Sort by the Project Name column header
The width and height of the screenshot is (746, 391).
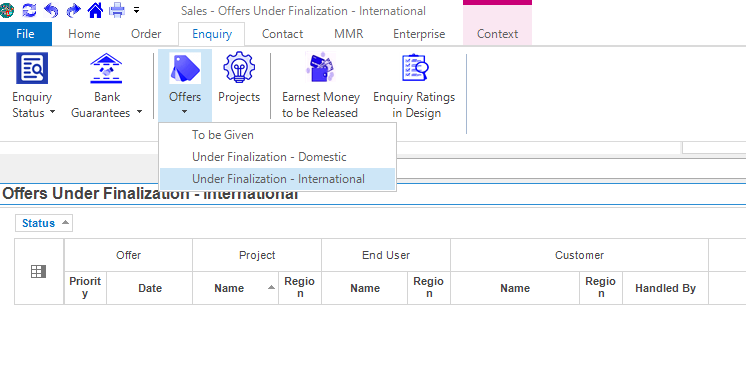click(x=236, y=288)
